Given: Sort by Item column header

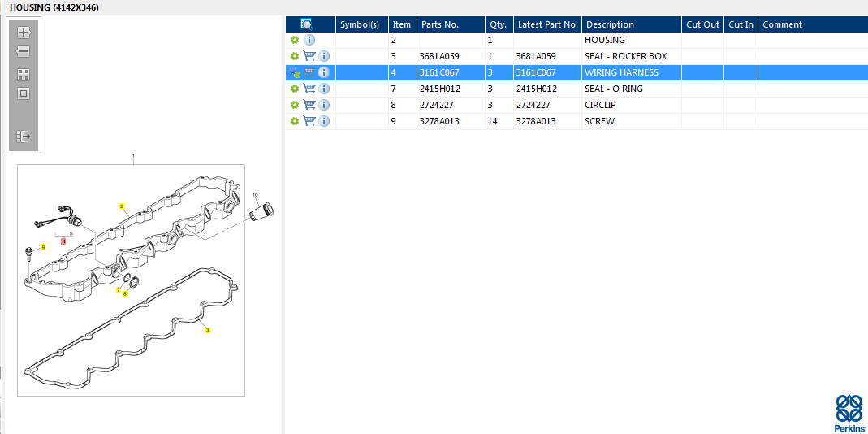Looking at the screenshot, I should pyautogui.click(x=403, y=24).
